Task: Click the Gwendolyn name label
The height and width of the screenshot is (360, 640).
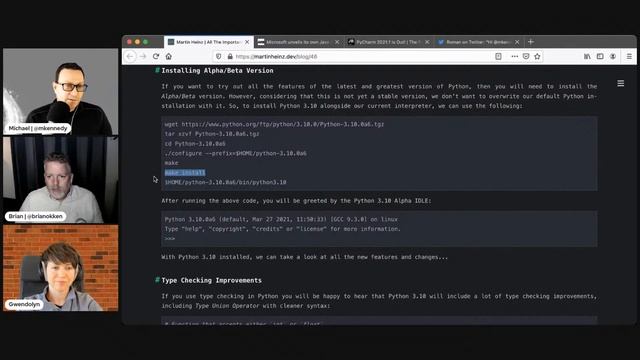Action: point(24,304)
